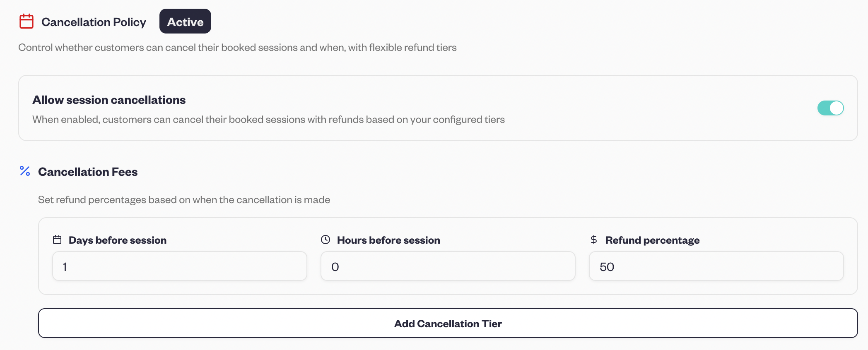Click the dollar icon beside Refund percentage
This screenshot has height=350, width=868.
594,240
